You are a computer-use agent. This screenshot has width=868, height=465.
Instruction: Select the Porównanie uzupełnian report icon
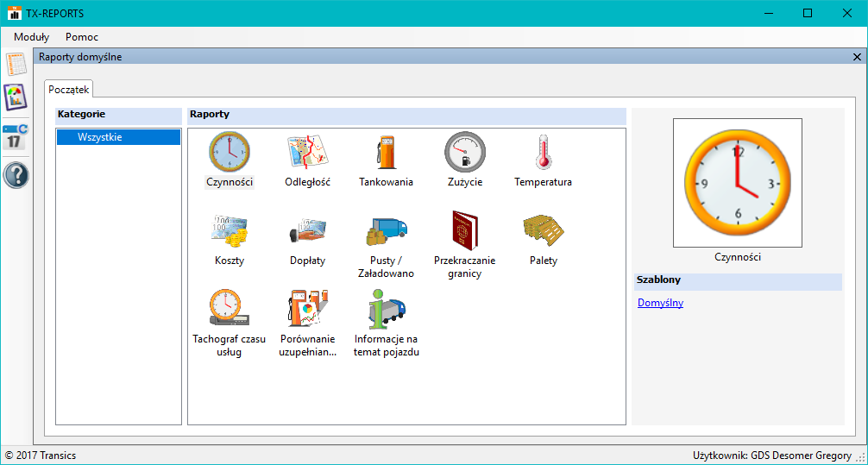(307, 310)
